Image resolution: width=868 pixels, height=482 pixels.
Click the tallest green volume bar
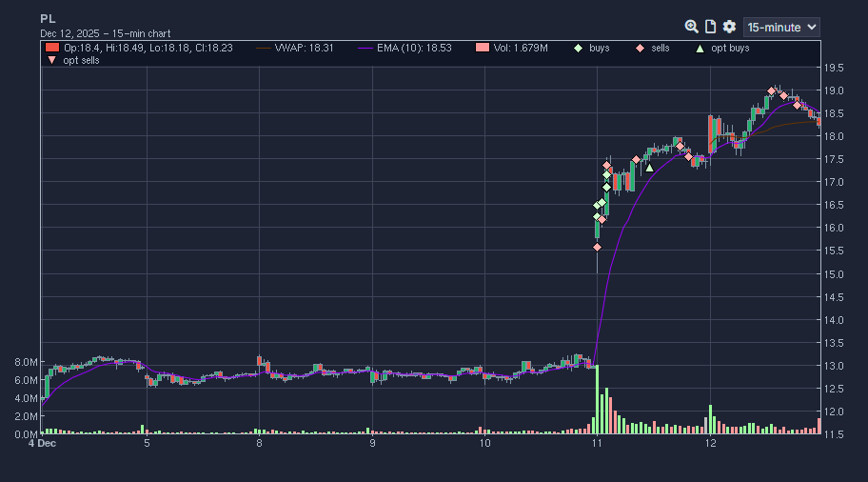[x=597, y=399]
